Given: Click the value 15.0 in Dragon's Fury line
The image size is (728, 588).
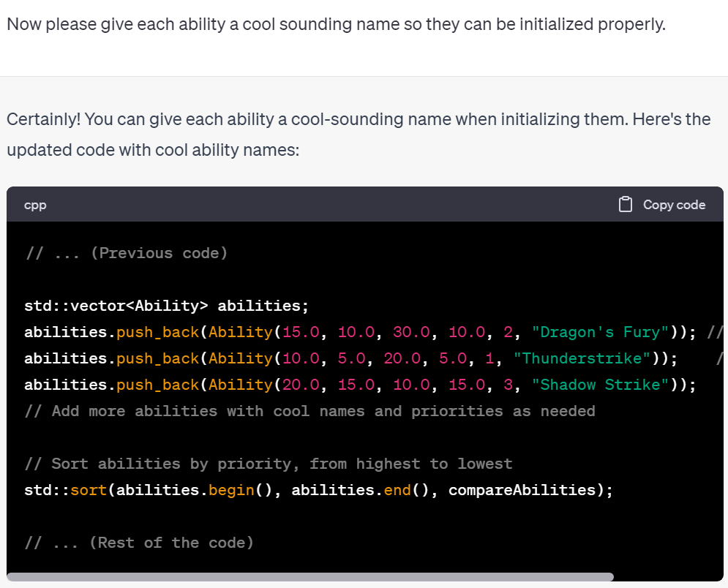Looking at the screenshot, I should 300,332.
